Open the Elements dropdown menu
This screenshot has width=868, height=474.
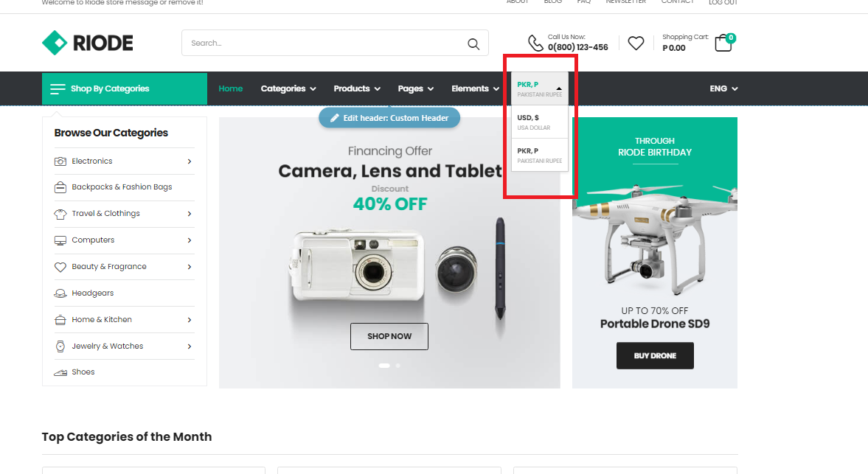[x=475, y=88]
